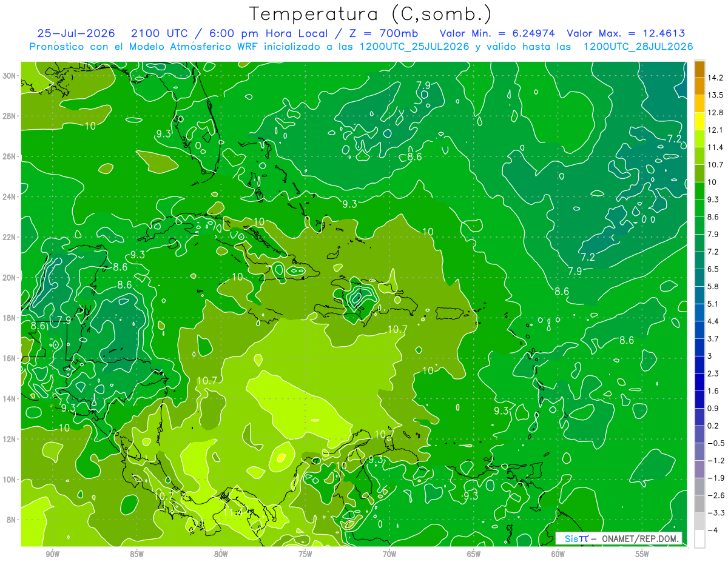The image size is (728, 562).
Task: Click the '0.2' label on the color scale
Action: (714, 426)
